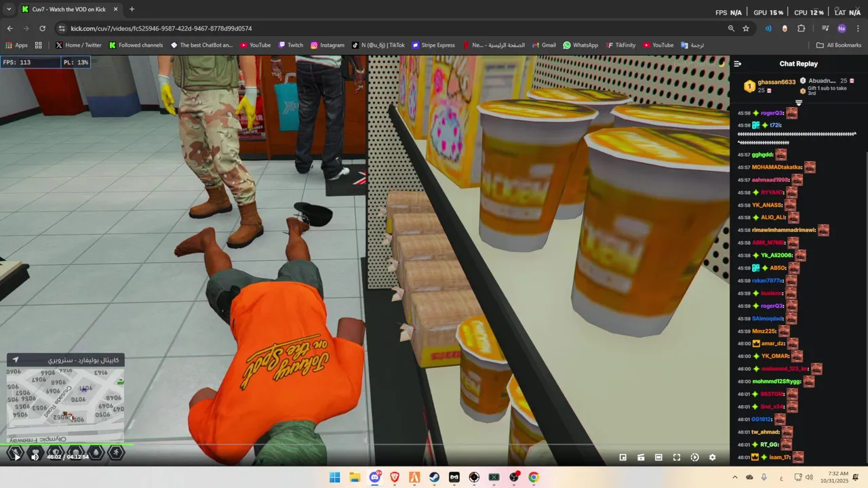868x488 pixels.
Task: Enter fullscreen mode in the player
Action: [x=676, y=457]
